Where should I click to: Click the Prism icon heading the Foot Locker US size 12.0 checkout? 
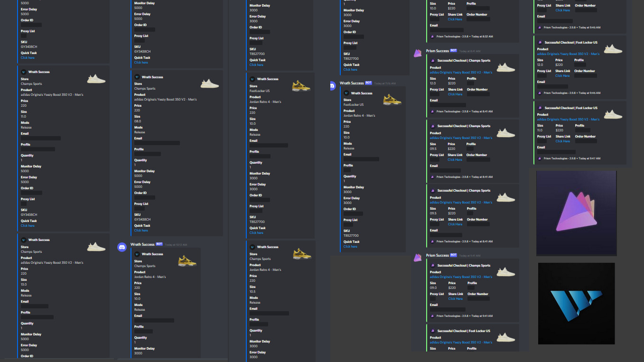[540, 42]
